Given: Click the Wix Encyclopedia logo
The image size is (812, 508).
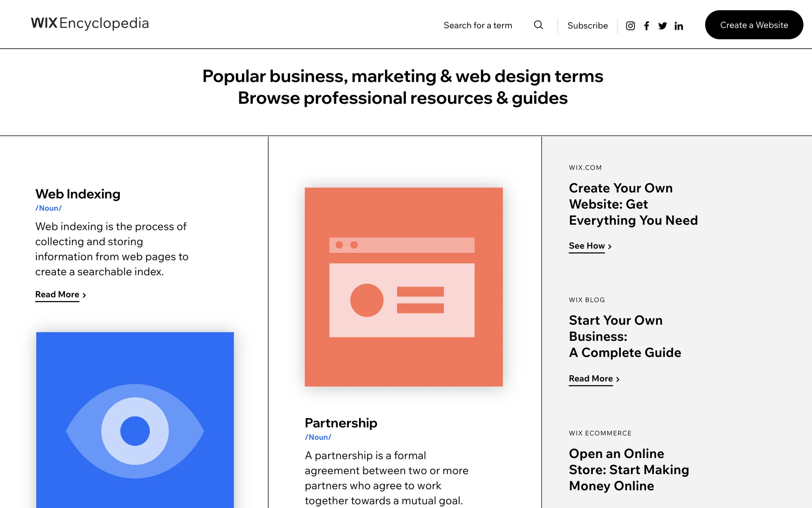Looking at the screenshot, I should coord(90,23).
